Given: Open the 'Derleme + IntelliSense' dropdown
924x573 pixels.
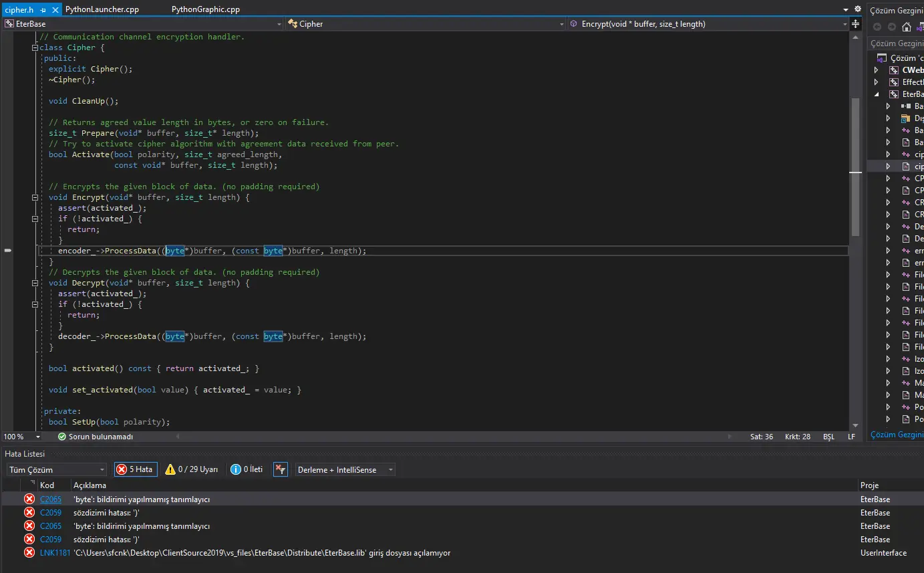Looking at the screenshot, I should [344, 469].
